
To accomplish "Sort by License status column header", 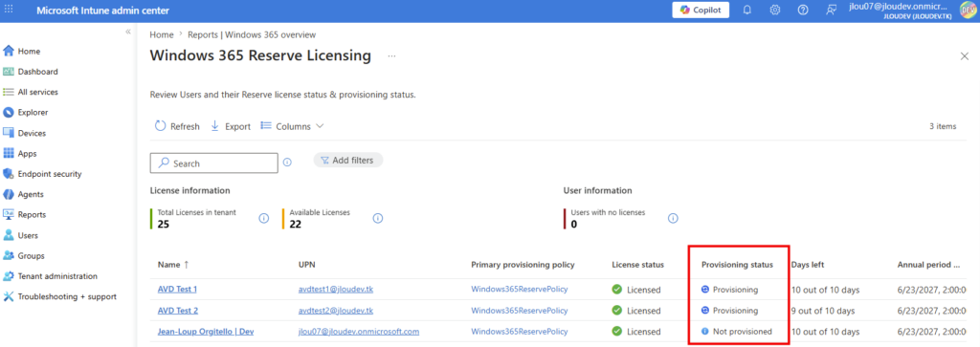I will (637, 265).
